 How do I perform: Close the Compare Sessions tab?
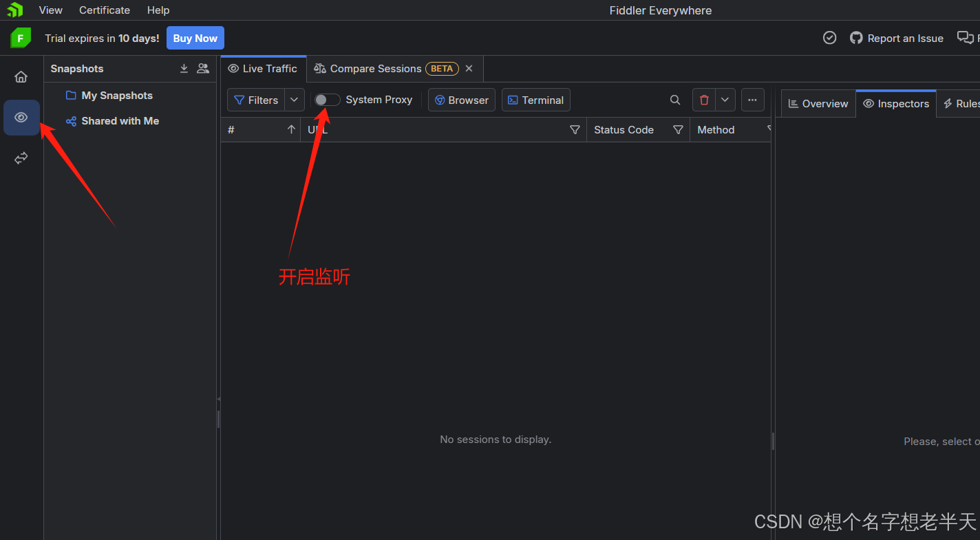click(x=469, y=69)
